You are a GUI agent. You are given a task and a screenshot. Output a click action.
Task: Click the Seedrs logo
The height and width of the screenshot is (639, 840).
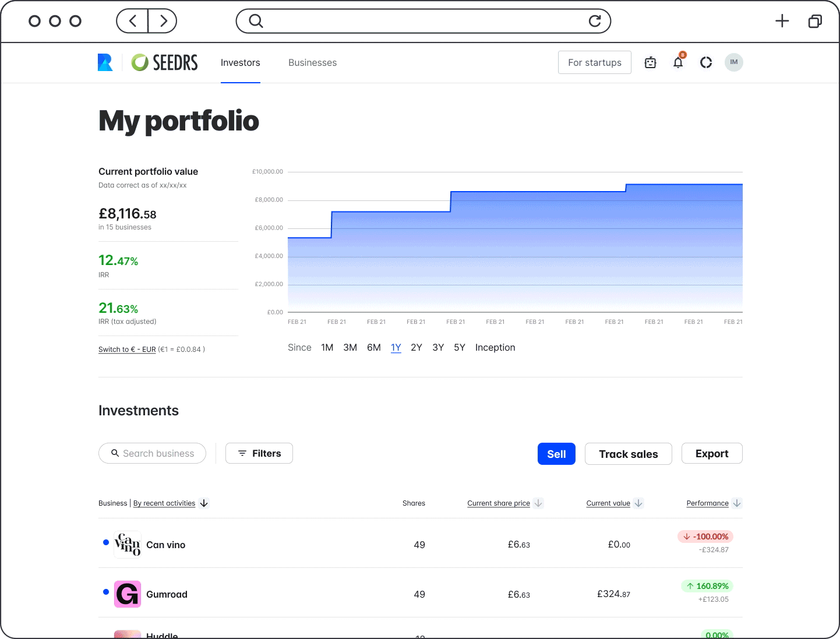click(x=164, y=62)
